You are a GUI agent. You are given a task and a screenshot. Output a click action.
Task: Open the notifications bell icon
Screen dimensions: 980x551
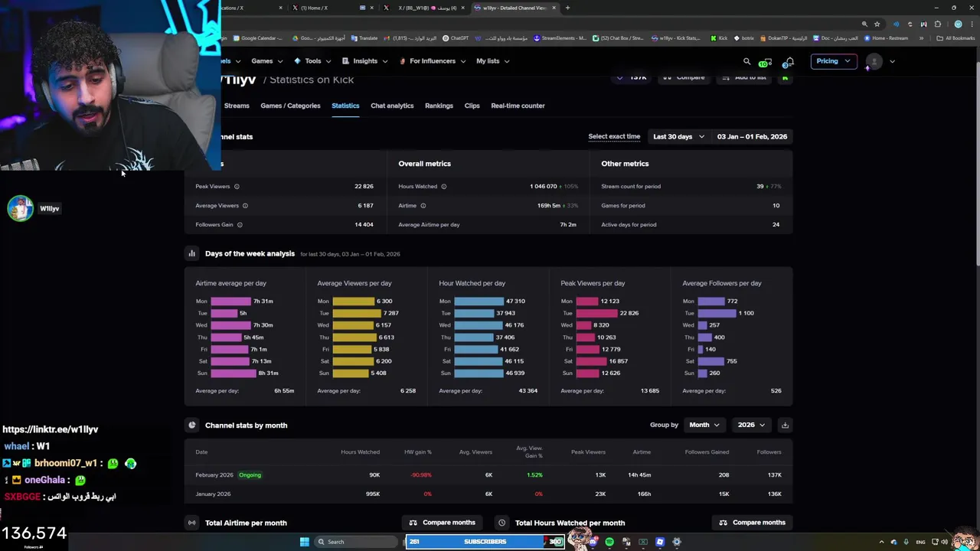click(x=789, y=61)
